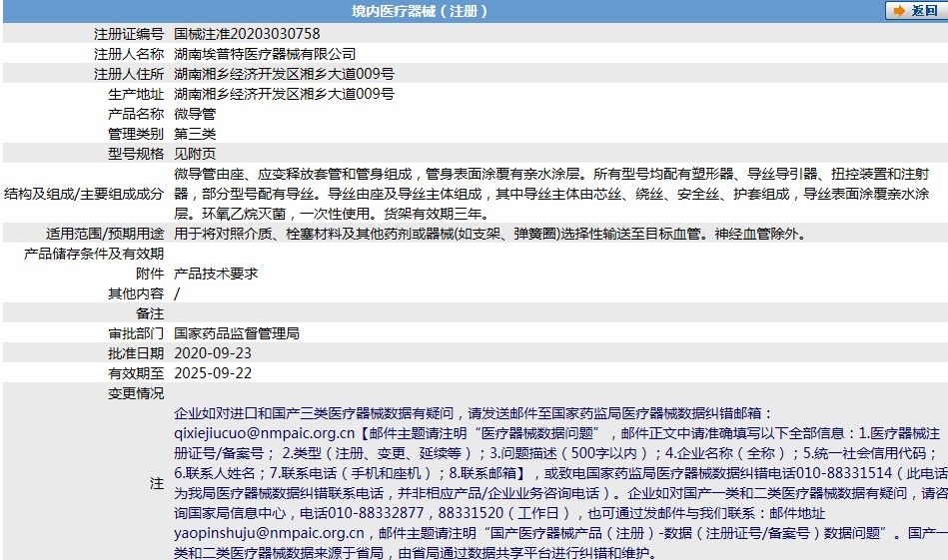Click the 注 label beside the note

coord(157,483)
